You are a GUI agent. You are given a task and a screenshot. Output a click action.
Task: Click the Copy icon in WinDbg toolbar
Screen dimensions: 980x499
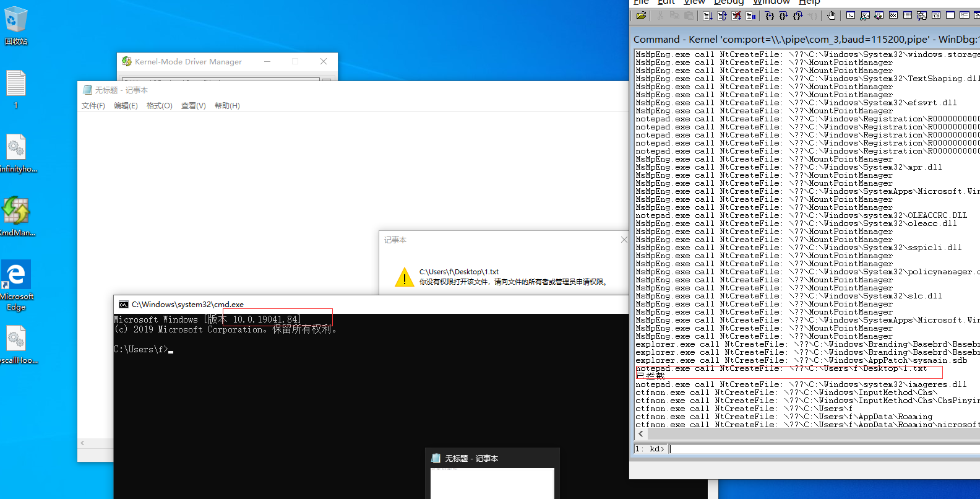pos(674,15)
